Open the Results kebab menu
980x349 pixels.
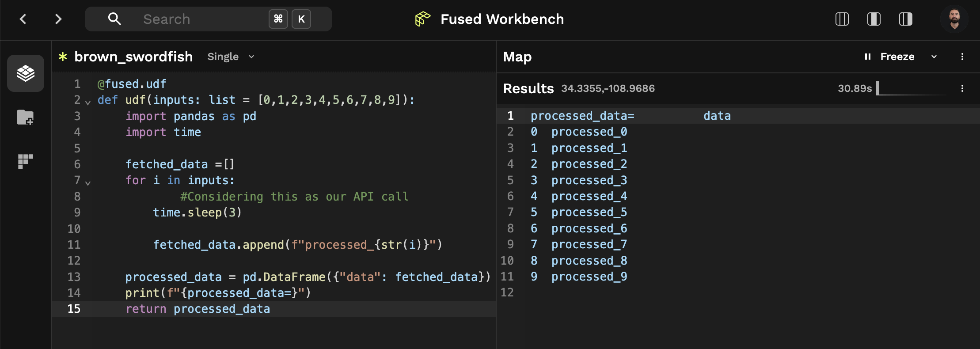click(x=962, y=88)
